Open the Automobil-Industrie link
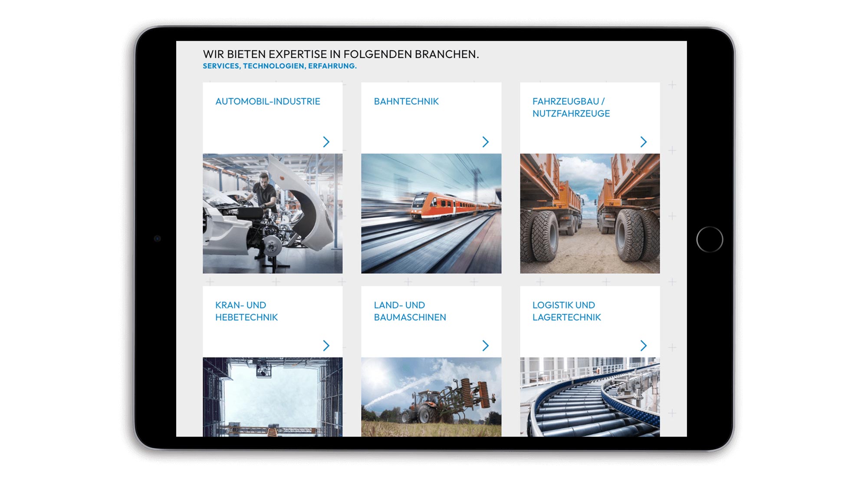 click(267, 102)
